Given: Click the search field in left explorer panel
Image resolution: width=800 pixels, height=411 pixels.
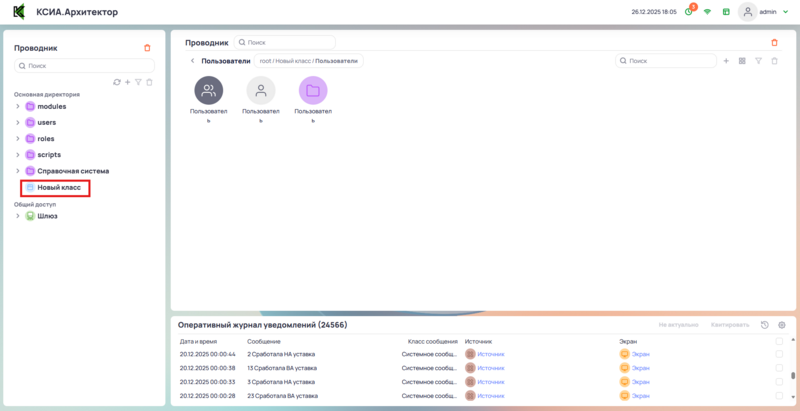Looking at the screenshot, I should click(85, 65).
